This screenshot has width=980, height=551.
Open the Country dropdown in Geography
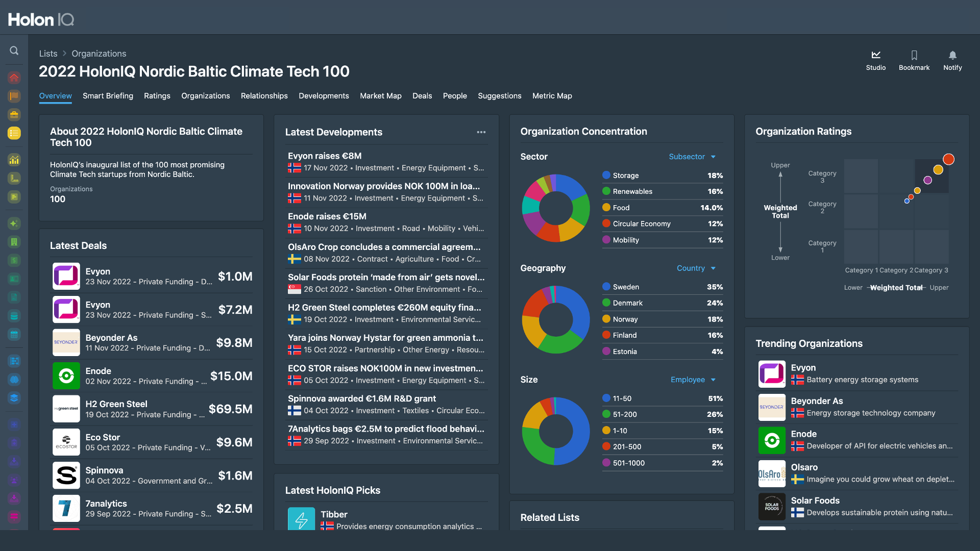pos(696,268)
